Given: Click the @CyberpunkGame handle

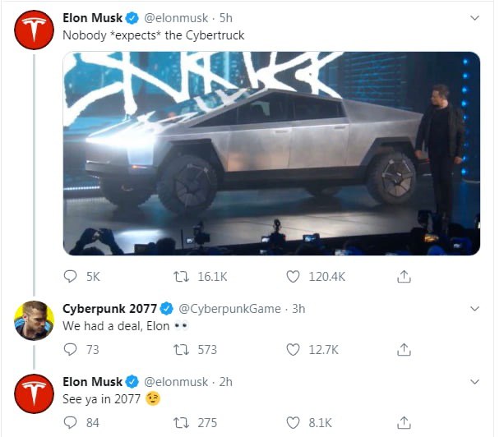Looking at the screenshot, I should tap(229, 309).
